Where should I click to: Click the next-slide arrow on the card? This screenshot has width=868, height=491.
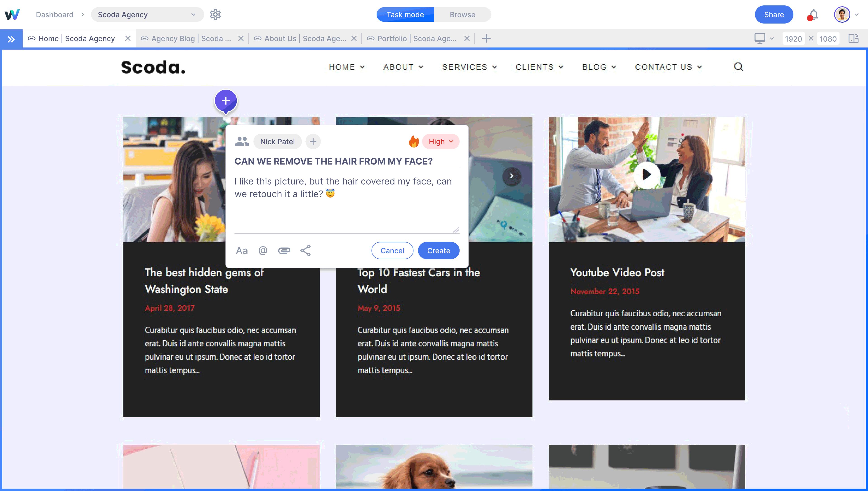coord(512,176)
